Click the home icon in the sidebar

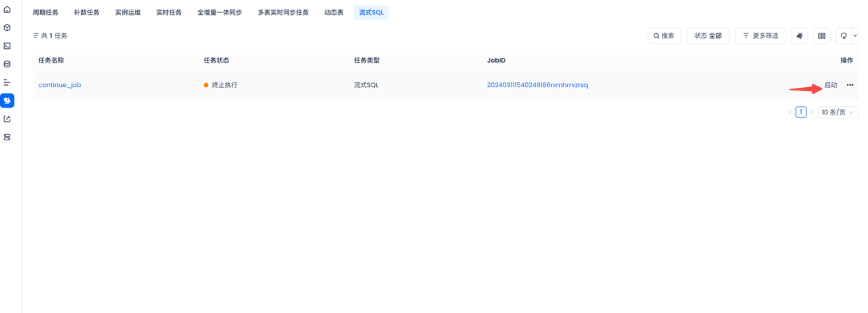pyautogui.click(x=7, y=10)
